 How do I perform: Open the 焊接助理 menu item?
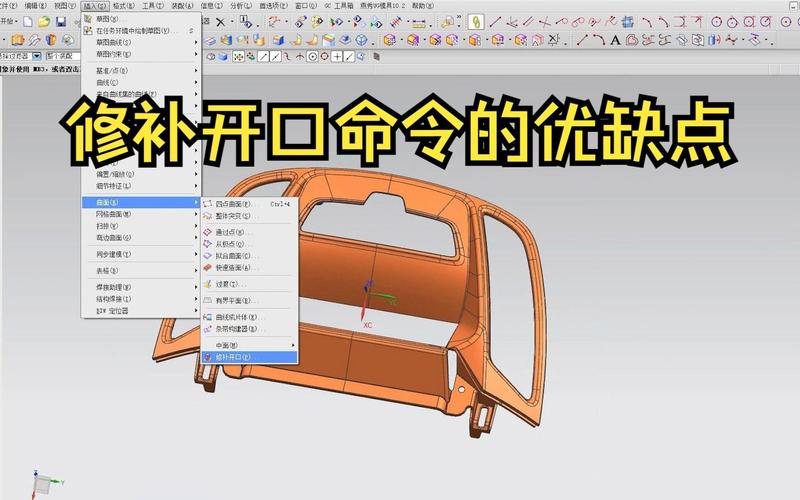coord(141,287)
